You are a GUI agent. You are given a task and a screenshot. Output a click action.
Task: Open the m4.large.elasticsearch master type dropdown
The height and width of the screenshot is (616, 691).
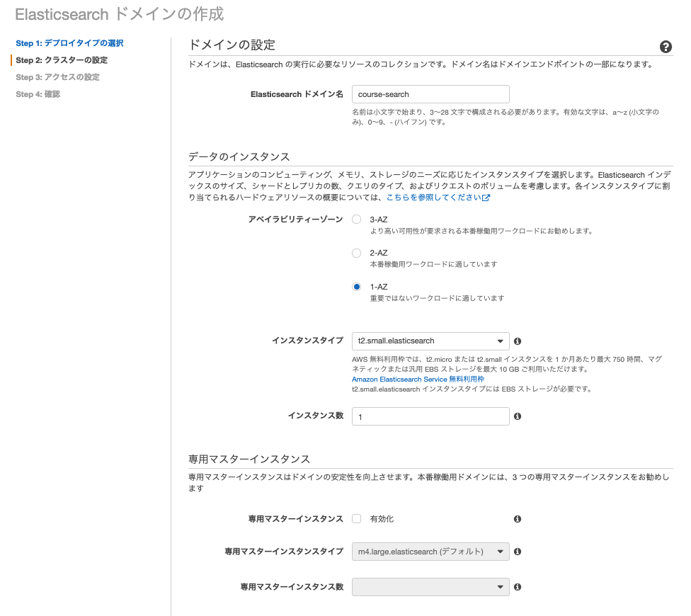click(430, 552)
